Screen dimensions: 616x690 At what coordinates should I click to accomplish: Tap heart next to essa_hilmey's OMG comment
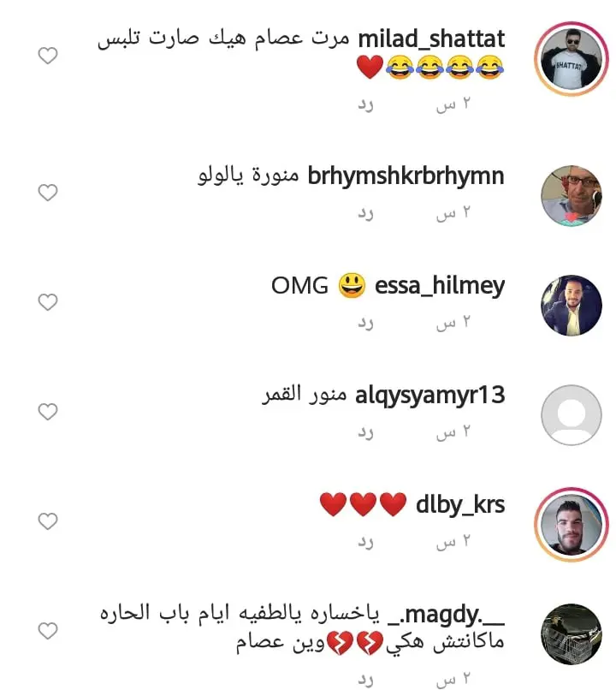point(48,302)
